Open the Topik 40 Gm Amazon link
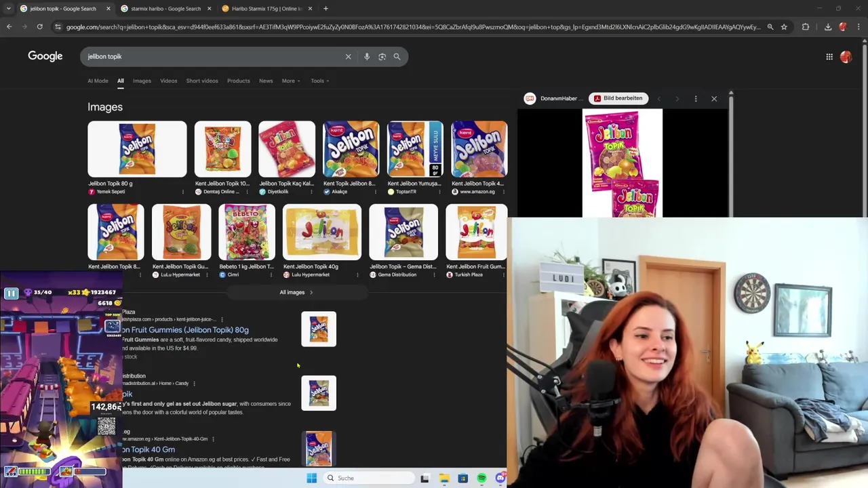The width and height of the screenshot is (868, 488). click(x=149, y=450)
